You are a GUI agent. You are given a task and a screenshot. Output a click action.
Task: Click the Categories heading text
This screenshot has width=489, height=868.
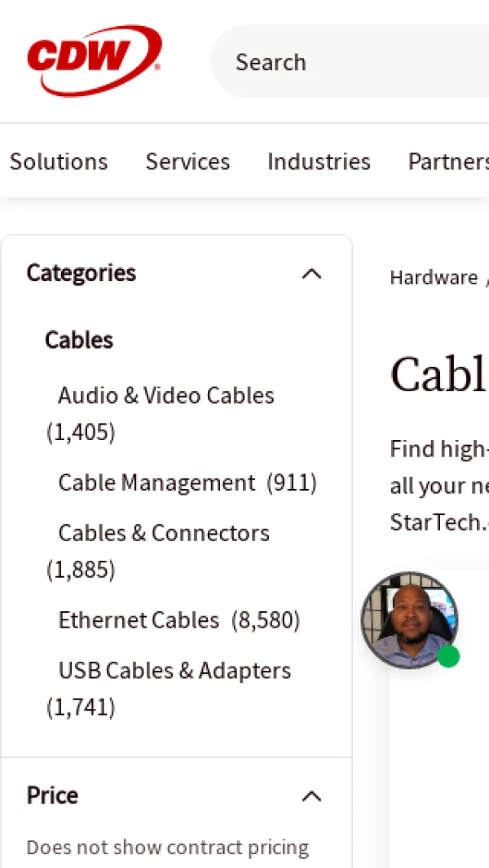pyautogui.click(x=81, y=273)
